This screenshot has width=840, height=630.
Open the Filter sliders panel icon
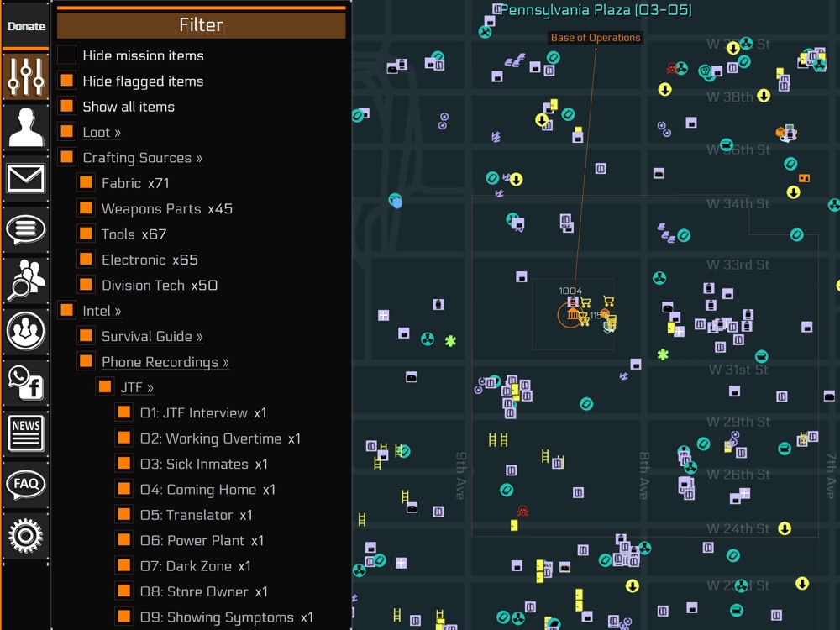click(25, 77)
